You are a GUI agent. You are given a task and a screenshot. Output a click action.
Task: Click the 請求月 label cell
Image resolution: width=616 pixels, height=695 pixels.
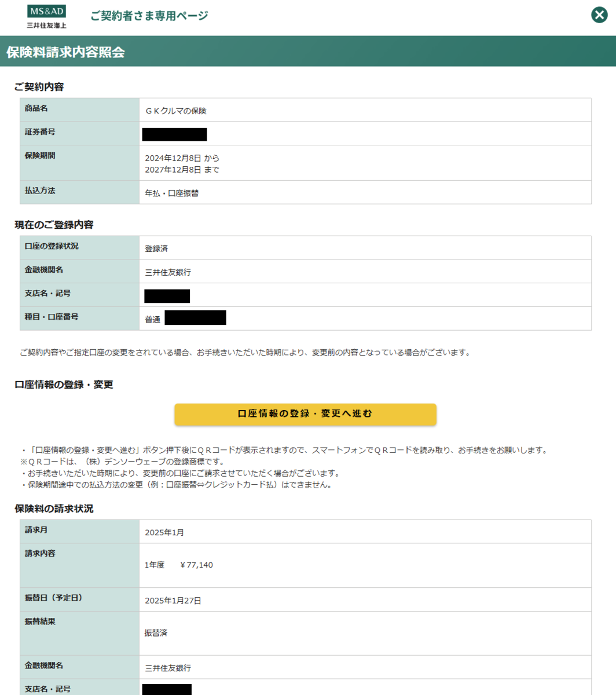point(80,532)
